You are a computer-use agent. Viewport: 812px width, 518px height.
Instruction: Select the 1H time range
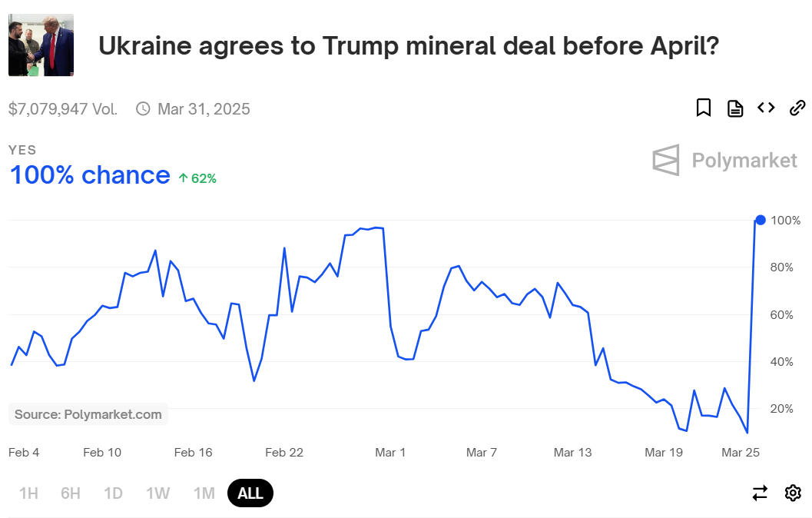pos(28,493)
